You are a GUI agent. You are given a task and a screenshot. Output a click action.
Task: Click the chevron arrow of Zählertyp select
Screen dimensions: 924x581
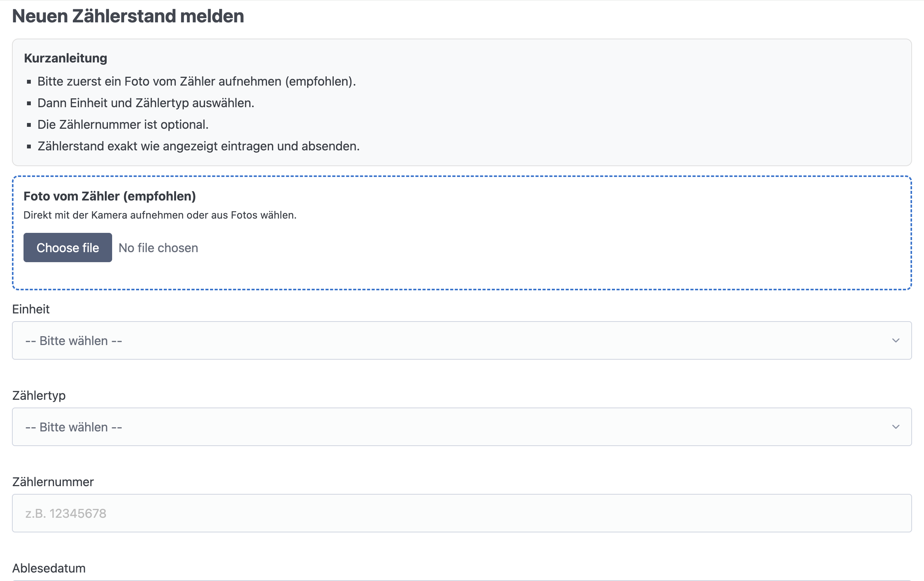point(895,427)
